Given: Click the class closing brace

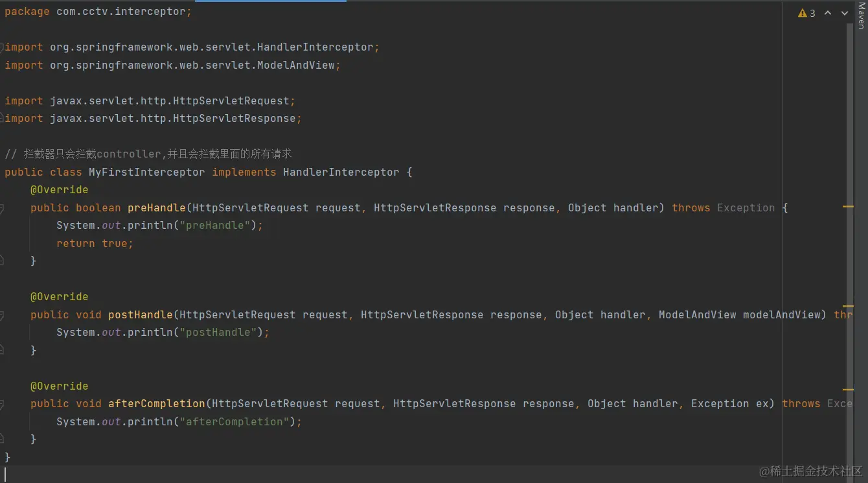Looking at the screenshot, I should tap(7, 458).
